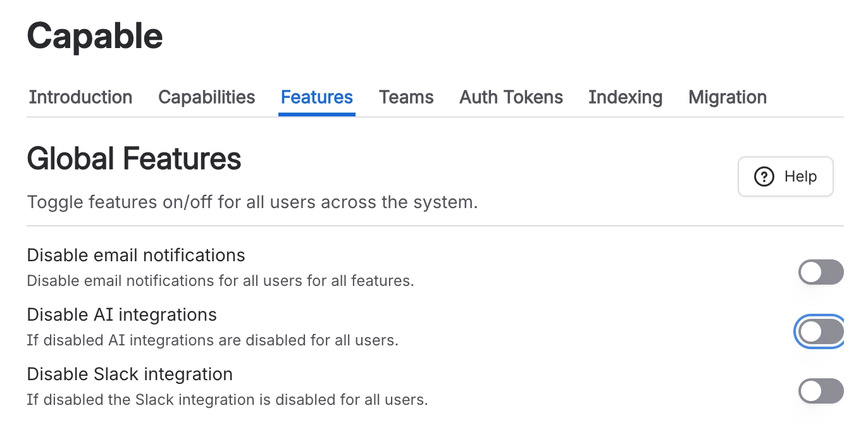868x439 pixels.
Task: Toggle the Disable Slack integration switch
Action: coord(821,392)
